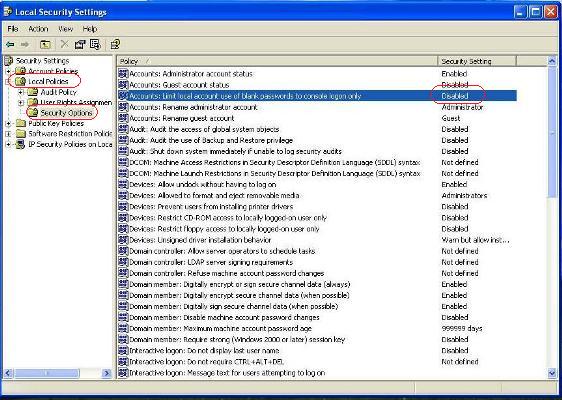
Task: Select DCOM: Machine Launch Restrictions policy
Action: (x=317, y=173)
